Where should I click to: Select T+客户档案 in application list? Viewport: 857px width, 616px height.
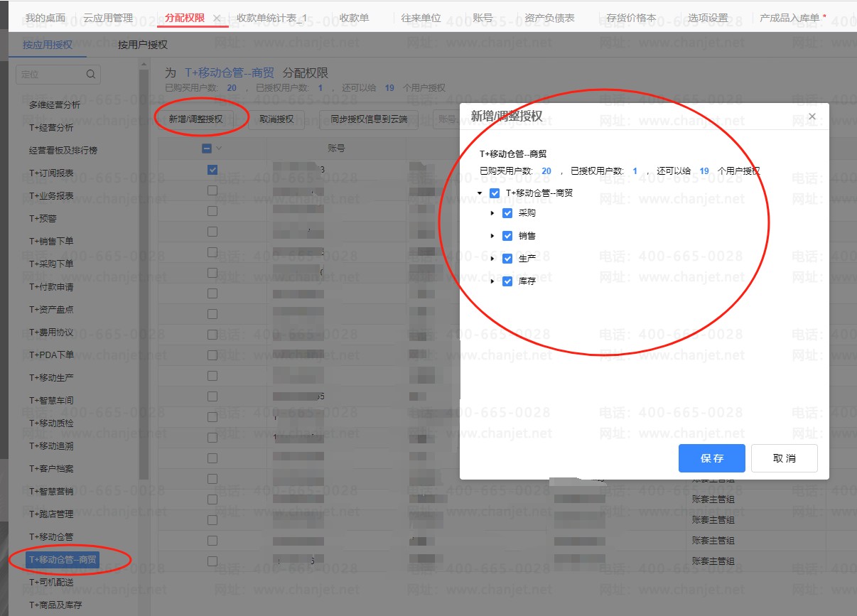tap(51, 469)
